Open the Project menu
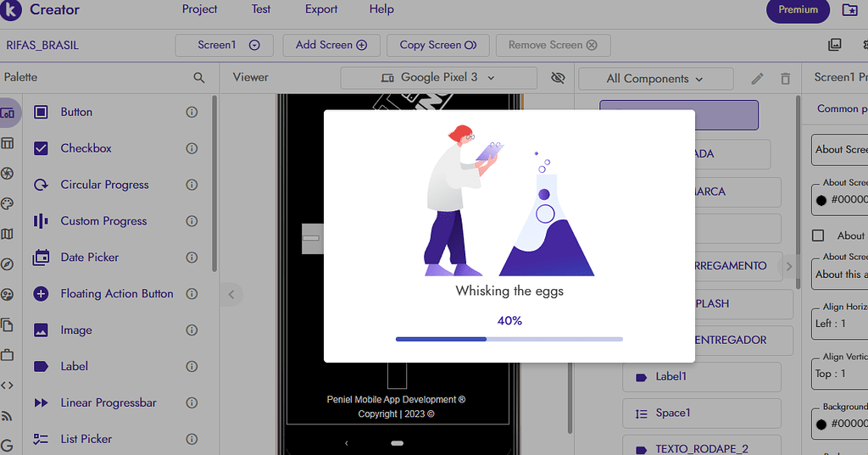Image resolution: width=868 pixels, height=455 pixels. click(199, 9)
